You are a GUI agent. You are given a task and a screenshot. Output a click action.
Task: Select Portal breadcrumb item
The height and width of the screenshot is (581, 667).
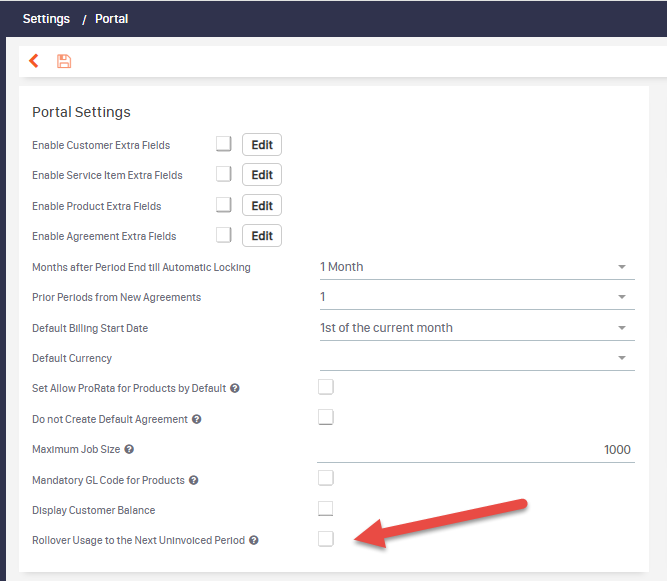(111, 19)
